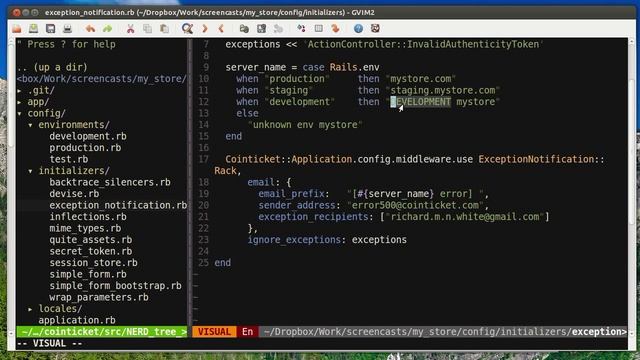The image size is (640, 360).
Task: Open quite_assets.rb in tree
Action: [x=91, y=240]
